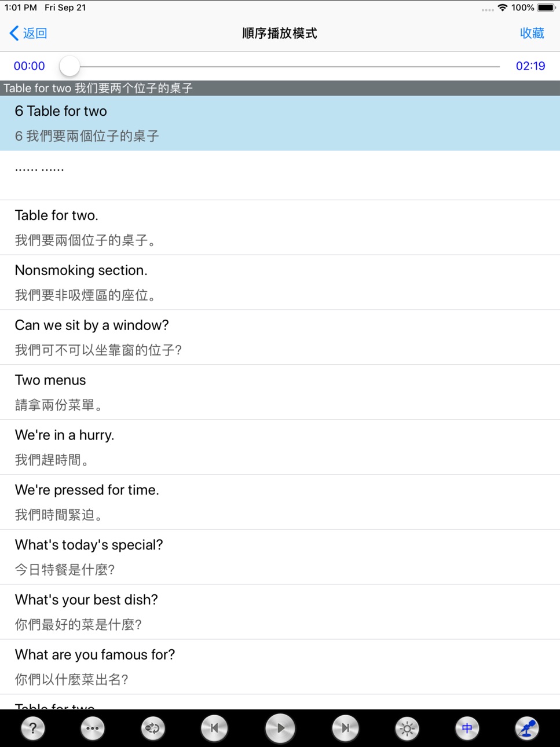This screenshot has height=747, width=560.
Task: Skip to the previous track
Action: [x=214, y=728]
